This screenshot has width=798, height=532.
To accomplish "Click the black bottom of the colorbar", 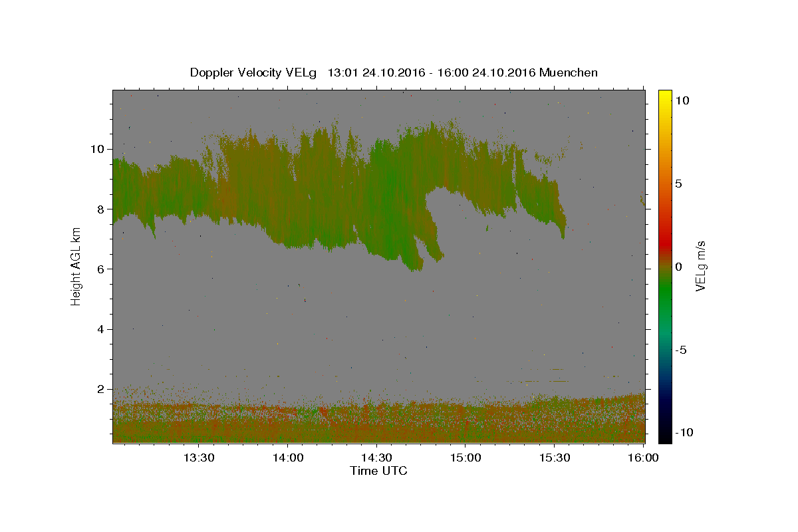I will (x=665, y=438).
